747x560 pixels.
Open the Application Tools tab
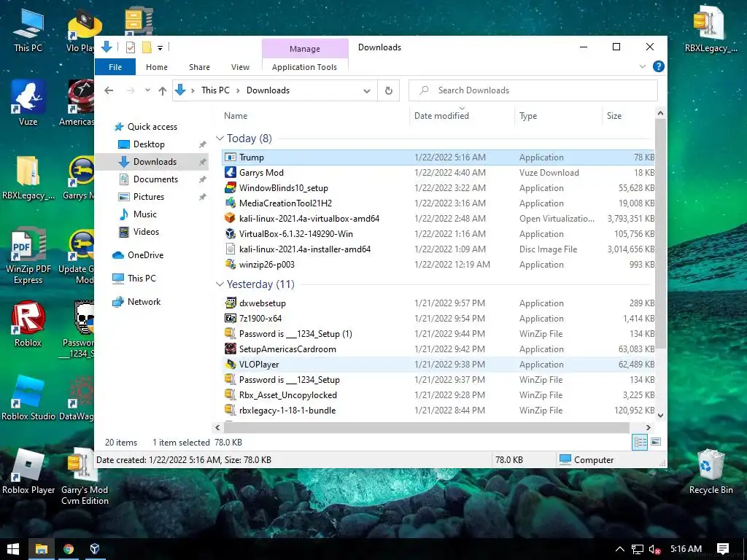[304, 67]
